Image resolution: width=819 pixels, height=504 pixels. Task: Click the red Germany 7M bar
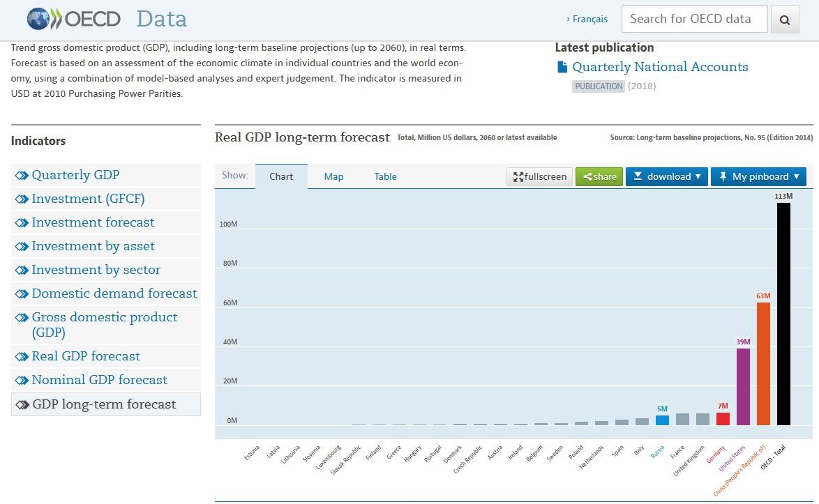pyautogui.click(x=723, y=419)
